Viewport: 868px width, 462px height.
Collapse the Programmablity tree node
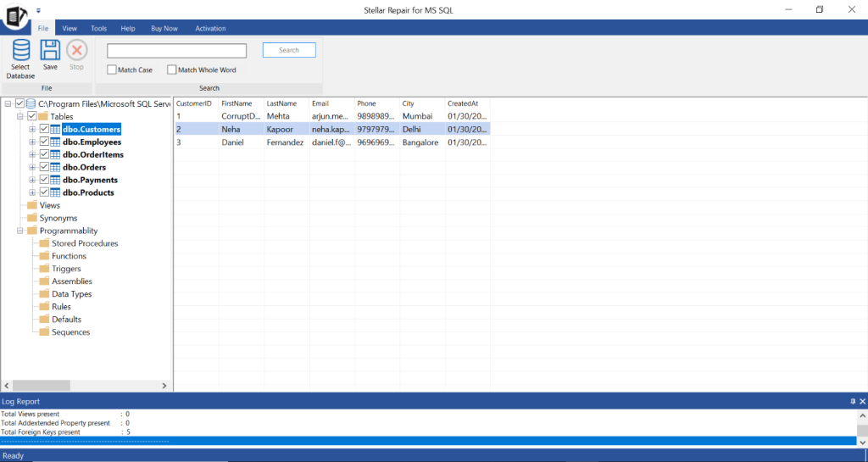[20, 231]
